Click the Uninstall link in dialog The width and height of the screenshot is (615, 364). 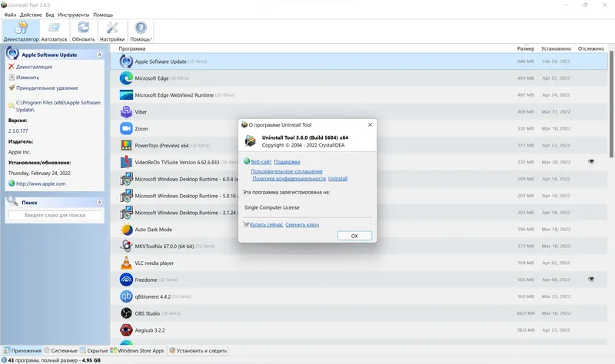(x=337, y=178)
